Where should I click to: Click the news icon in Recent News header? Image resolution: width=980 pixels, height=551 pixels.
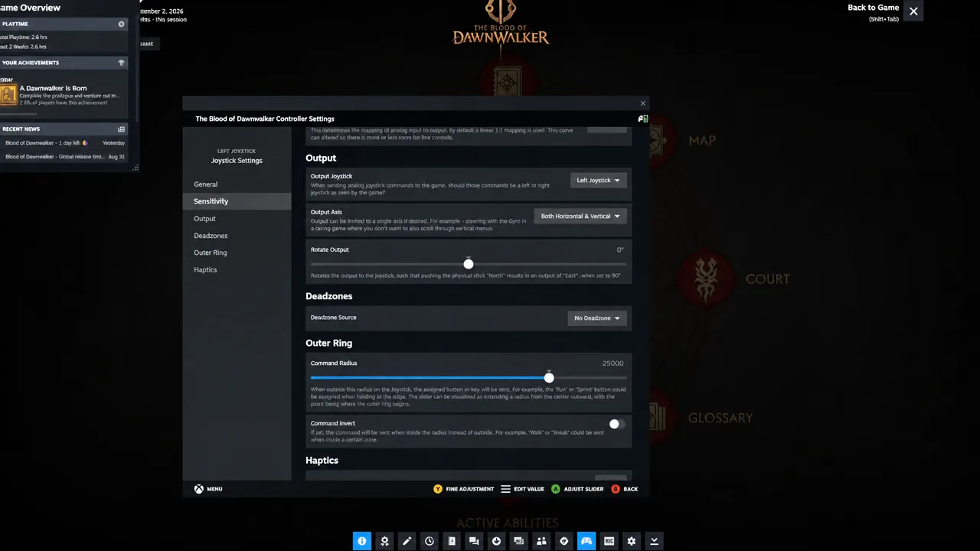click(121, 129)
